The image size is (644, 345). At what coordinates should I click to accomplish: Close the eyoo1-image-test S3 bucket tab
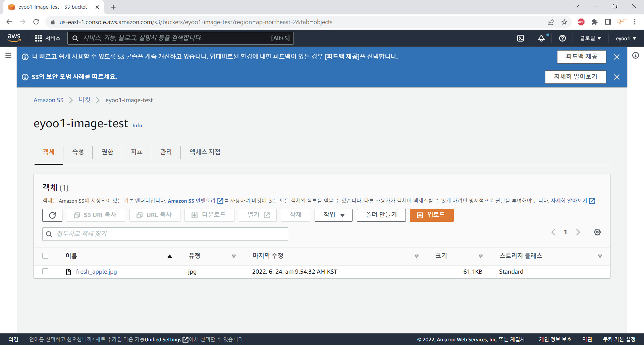97,7
